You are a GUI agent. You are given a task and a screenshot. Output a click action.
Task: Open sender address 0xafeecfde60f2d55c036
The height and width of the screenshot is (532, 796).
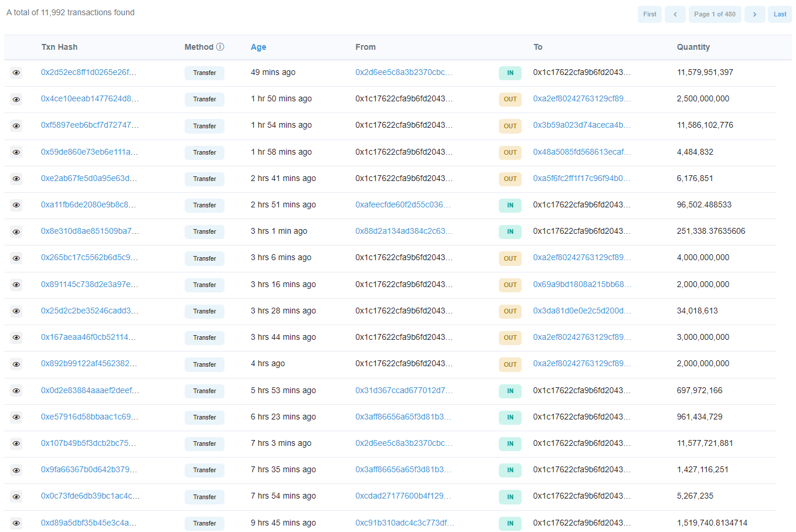click(x=403, y=204)
